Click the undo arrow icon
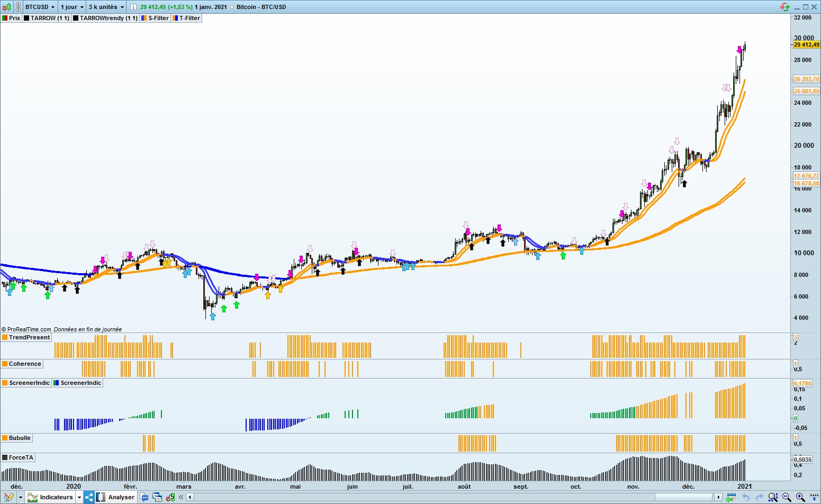821x504 pixels. (746, 497)
